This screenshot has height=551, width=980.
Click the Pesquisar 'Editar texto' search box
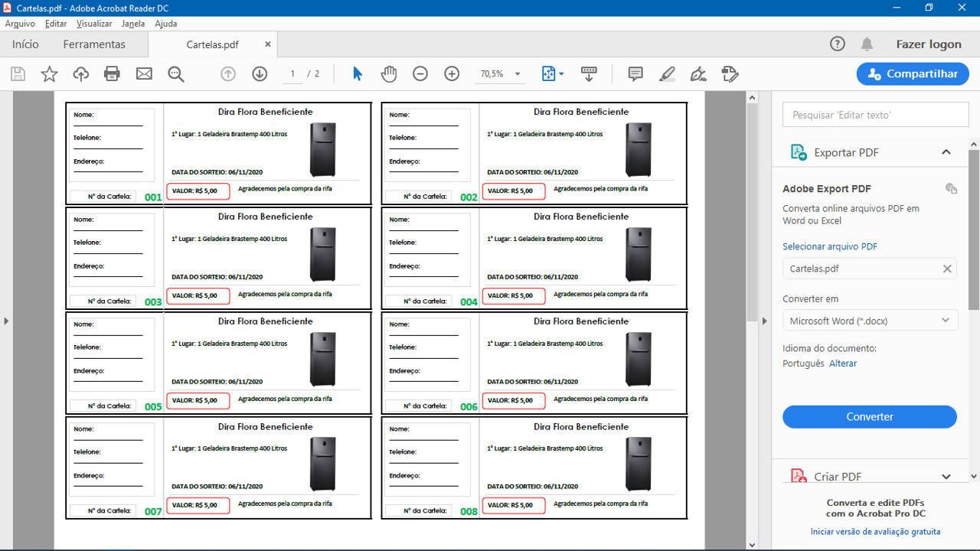(876, 115)
